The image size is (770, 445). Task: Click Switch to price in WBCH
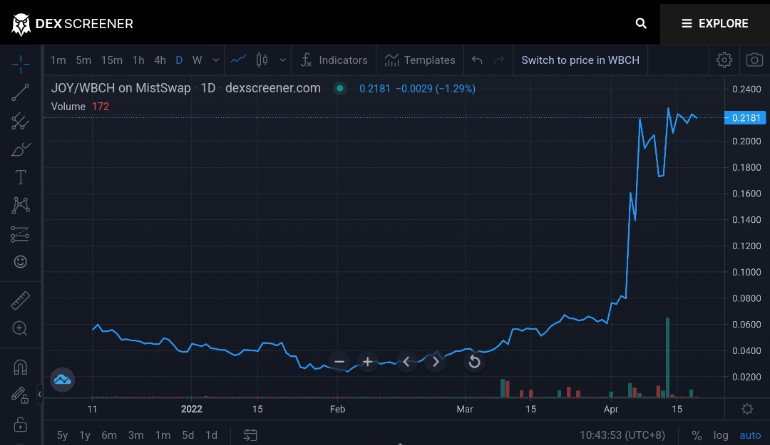click(x=580, y=60)
